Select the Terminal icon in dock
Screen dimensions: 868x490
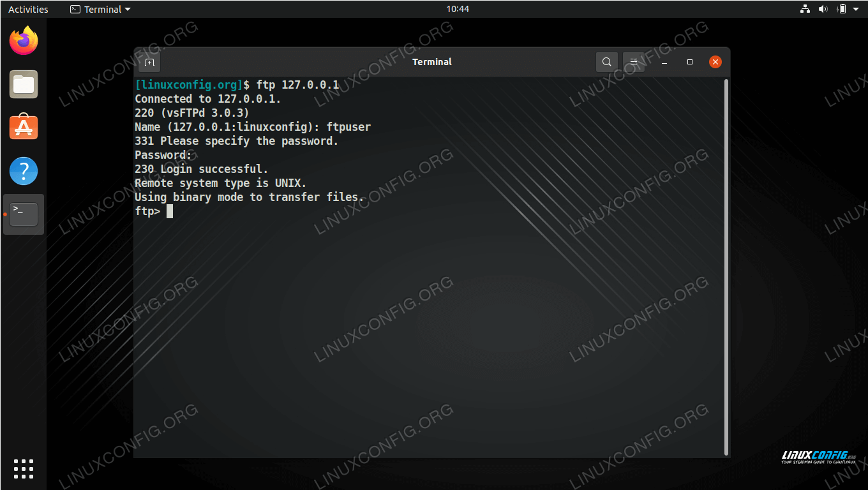click(x=24, y=214)
